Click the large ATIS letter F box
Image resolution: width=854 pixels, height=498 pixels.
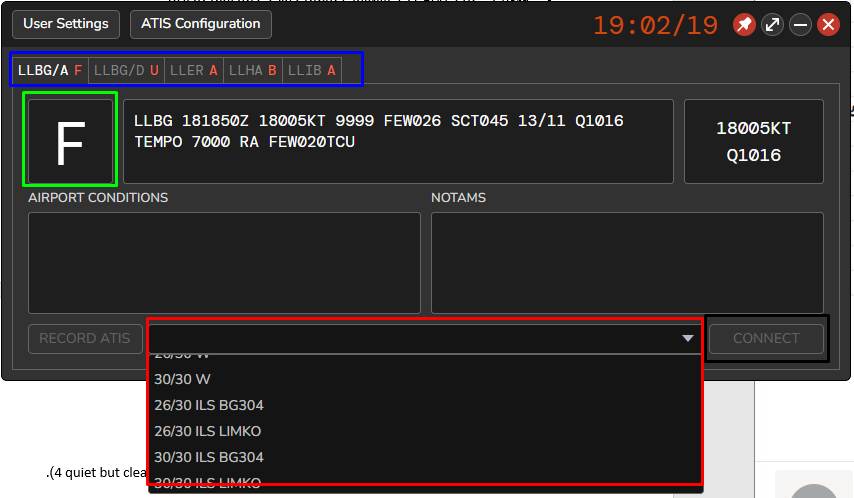pos(70,140)
